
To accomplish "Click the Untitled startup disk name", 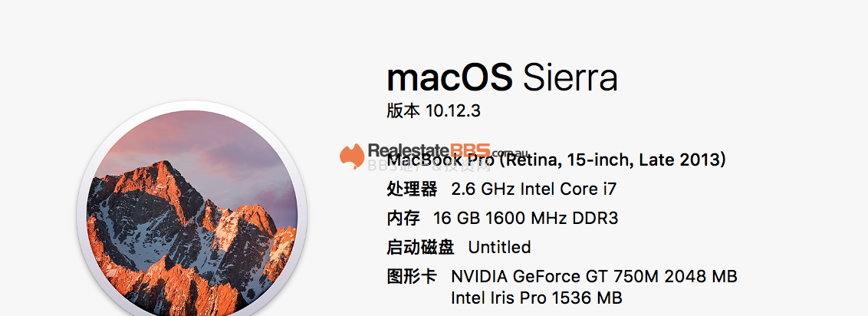I will (499, 247).
